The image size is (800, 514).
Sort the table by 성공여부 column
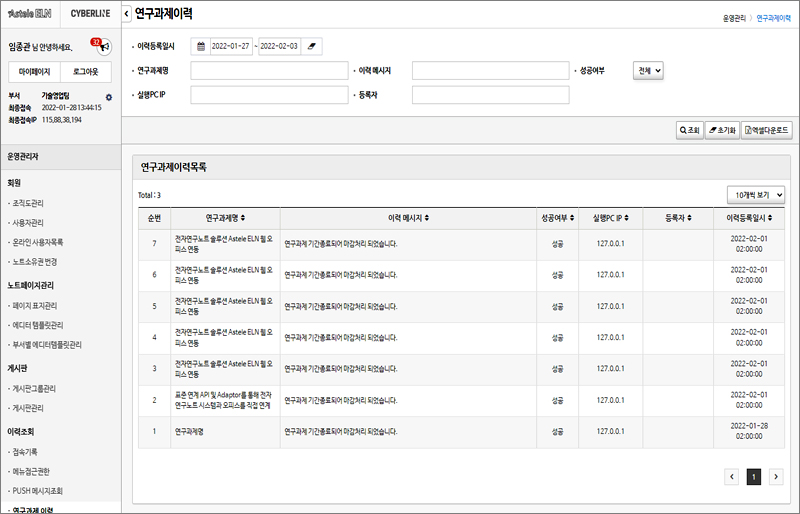tap(557, 217)
